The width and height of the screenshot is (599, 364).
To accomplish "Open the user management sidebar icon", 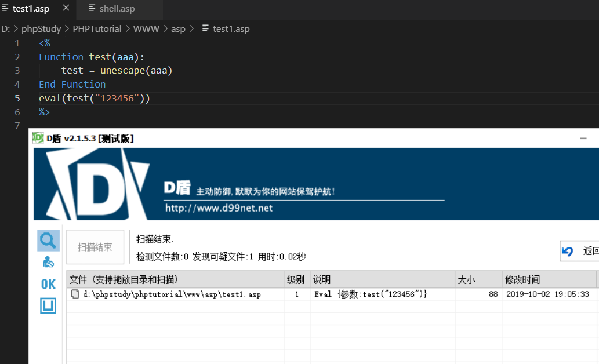I will tap(48, 262).
